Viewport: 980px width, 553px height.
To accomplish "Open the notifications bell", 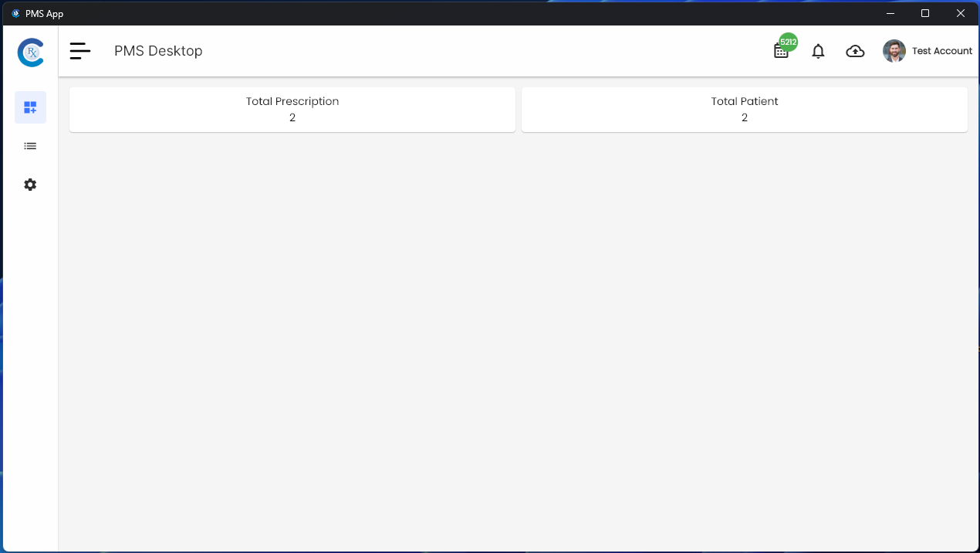I will (818, 51).
